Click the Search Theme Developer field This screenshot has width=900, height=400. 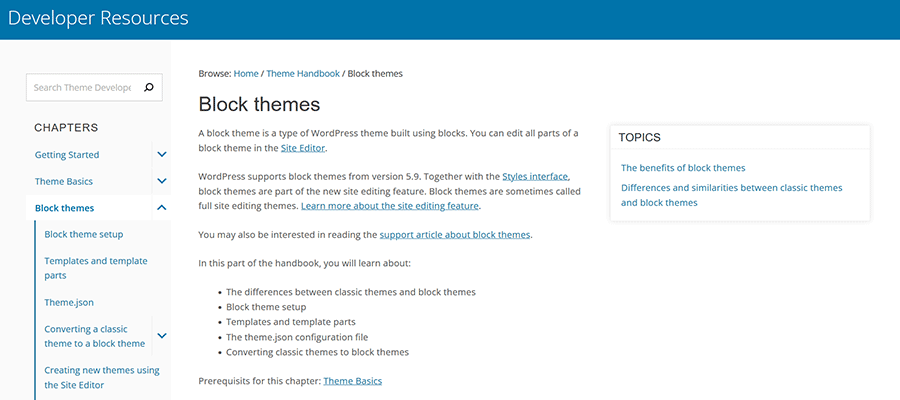(x=82, y=88)
